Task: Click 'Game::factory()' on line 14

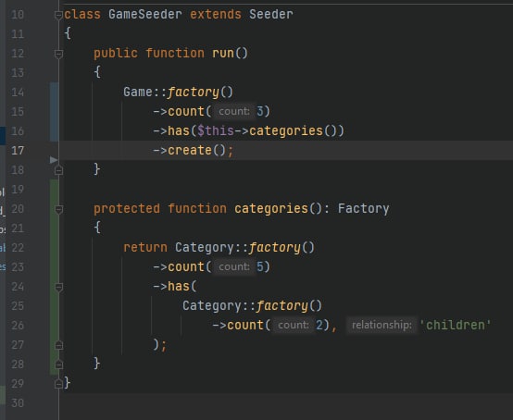Action: point(178,93)
